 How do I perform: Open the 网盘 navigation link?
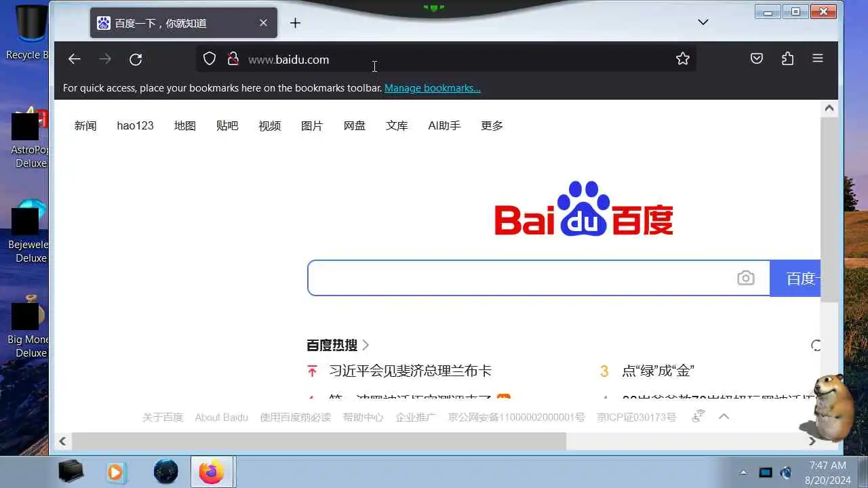point(354,125)
